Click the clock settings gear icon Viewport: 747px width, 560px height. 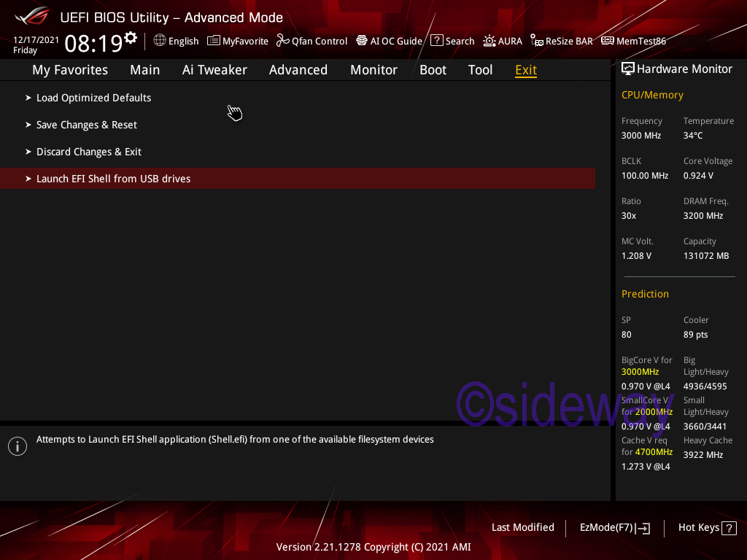point(131,38)
